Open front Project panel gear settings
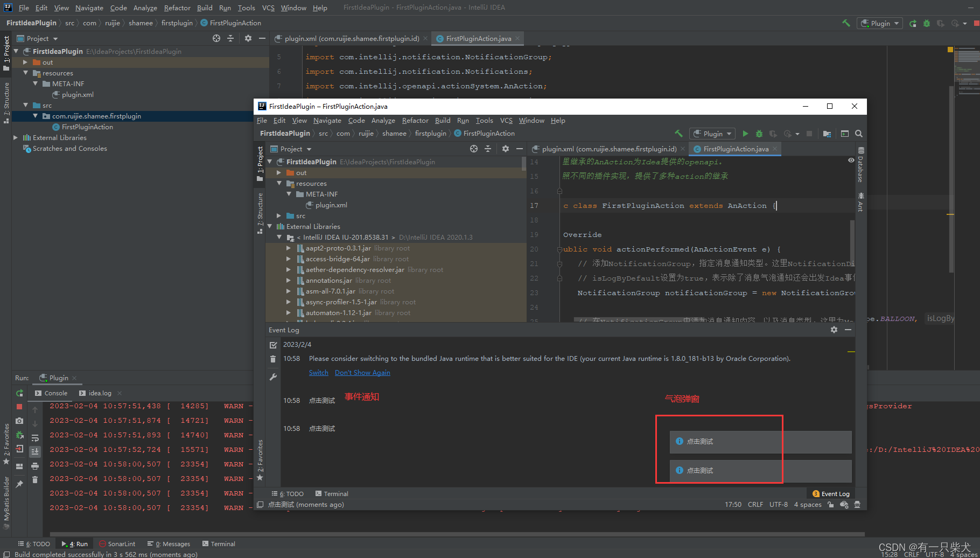This screenshot has height=558, width=980. click(x=506, y=149)
